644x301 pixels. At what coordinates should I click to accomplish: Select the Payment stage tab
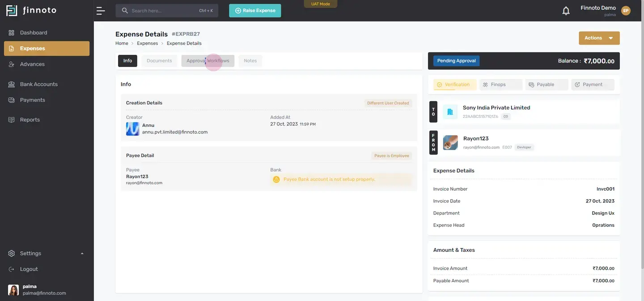click(x=593, y=84)
